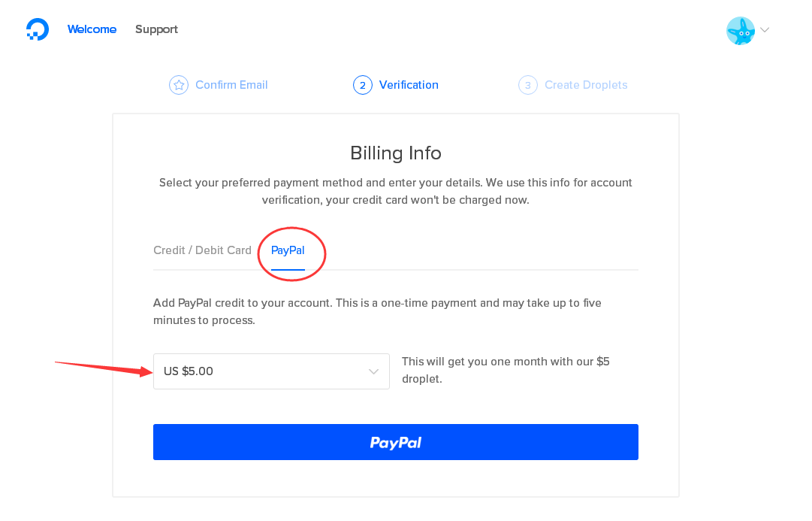Go to the Support page

pyautogui.click(x=156, y=29)
